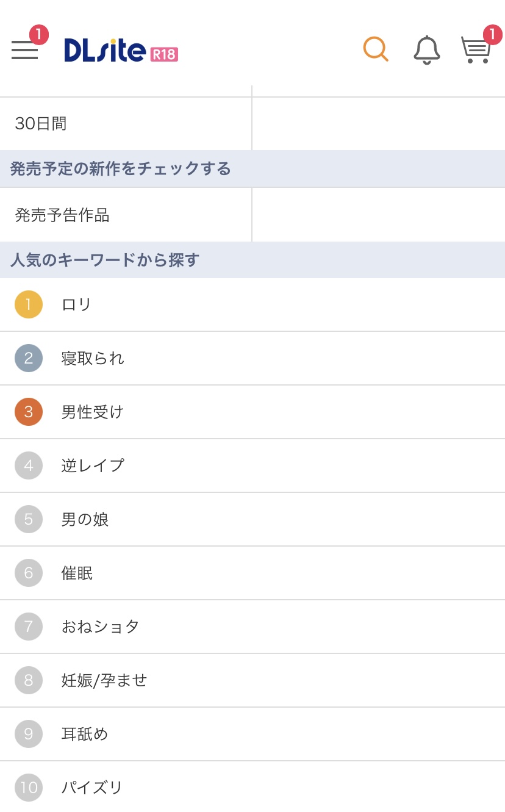Viewport: 505px width, 812px height.
Task: Choose the 耳舐め keyword
Action: point(85,734)
